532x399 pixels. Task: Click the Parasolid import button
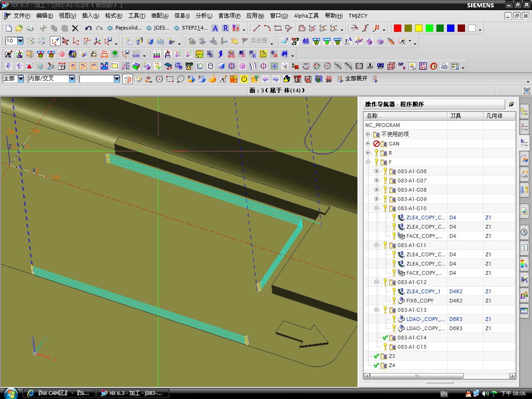tap(125, 28)
